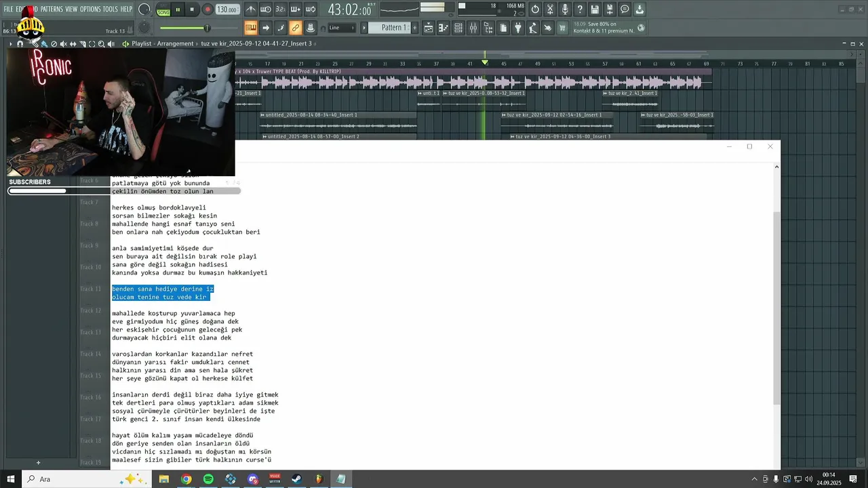Click the download/update icon
The image size is (868, 488).
coord(639,9)
